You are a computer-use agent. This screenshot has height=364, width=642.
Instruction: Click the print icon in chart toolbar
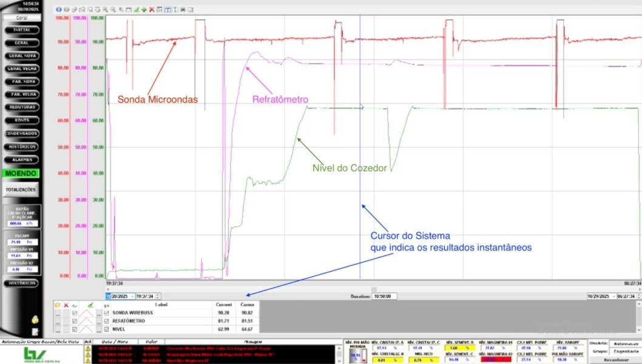(x=183, y=10)
